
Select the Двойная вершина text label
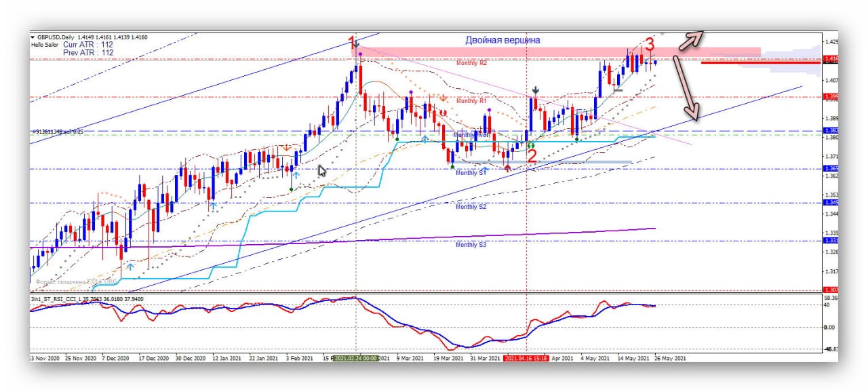[x=502, y=40]
